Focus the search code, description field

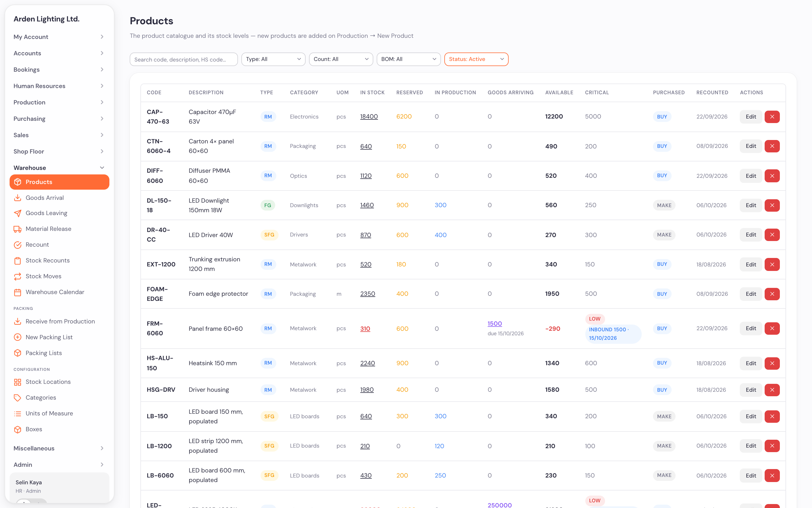tap(184, 59)
